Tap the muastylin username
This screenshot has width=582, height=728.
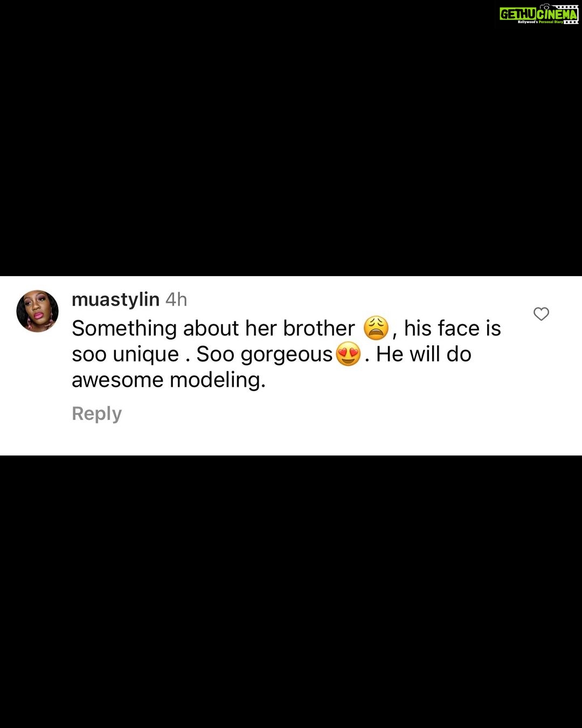[x=115, y=299]
